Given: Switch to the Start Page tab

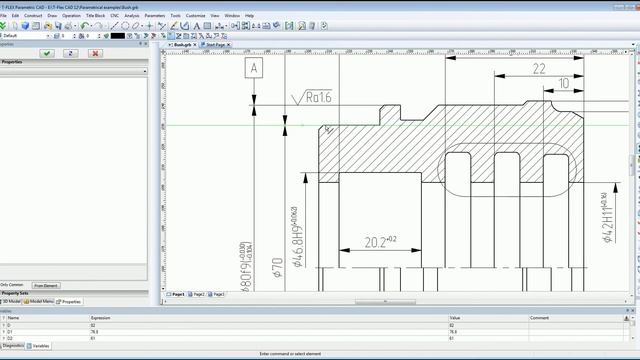Looking at the screenshot, I should pyautogui.click(x=216, y=44).
